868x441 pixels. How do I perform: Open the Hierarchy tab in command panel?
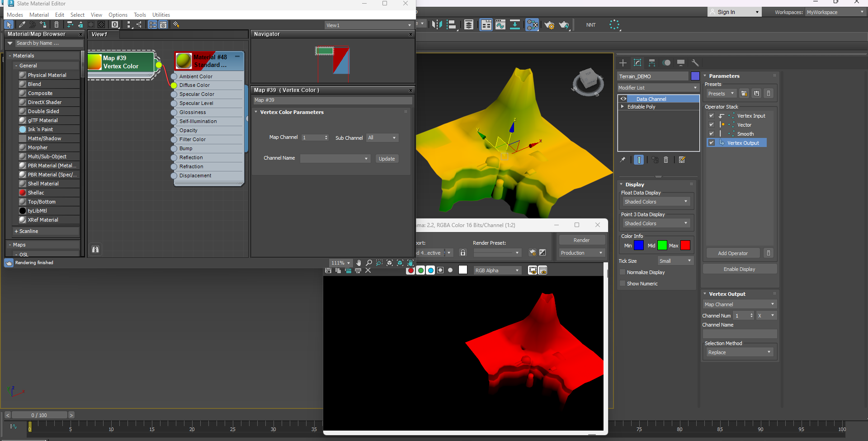pyautogui.click(x=652, y=63)
